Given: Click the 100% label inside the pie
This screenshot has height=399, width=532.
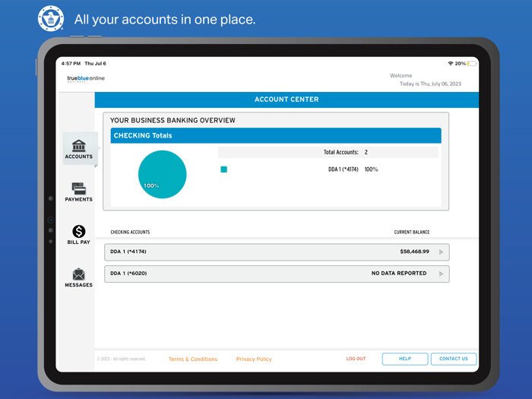Looking at the screenshot, I should pyautogui.click(x=151, y=185).
